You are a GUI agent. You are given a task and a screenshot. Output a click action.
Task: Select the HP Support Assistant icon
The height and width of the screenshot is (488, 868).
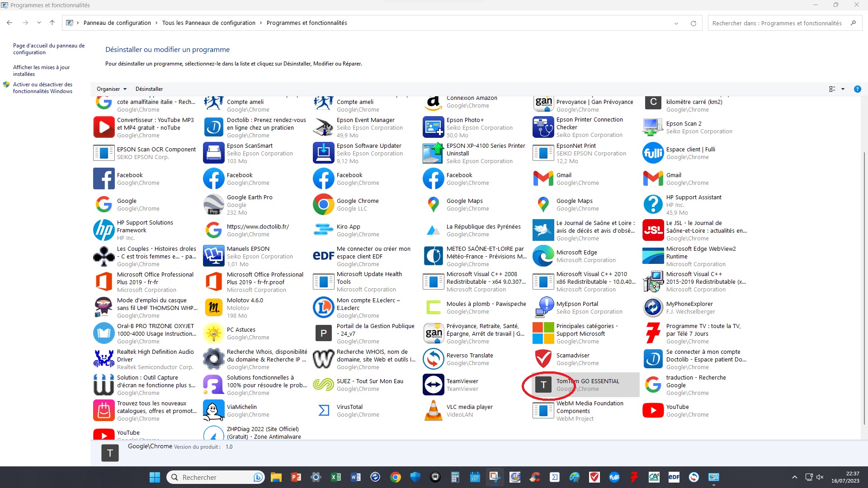(653, 205)
